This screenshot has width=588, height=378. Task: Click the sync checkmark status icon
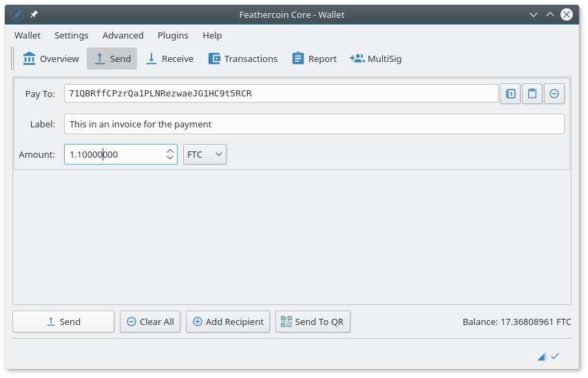coord(555,356)
